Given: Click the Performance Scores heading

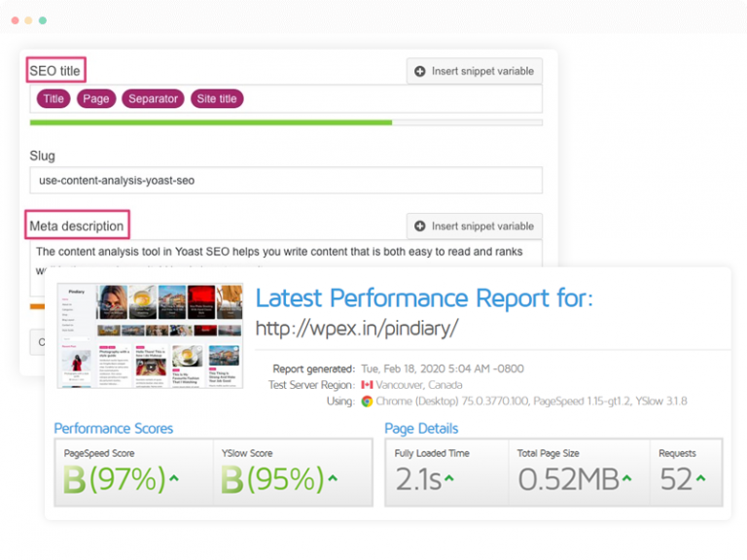Looking at the screenshot, I should coord(114,429).
